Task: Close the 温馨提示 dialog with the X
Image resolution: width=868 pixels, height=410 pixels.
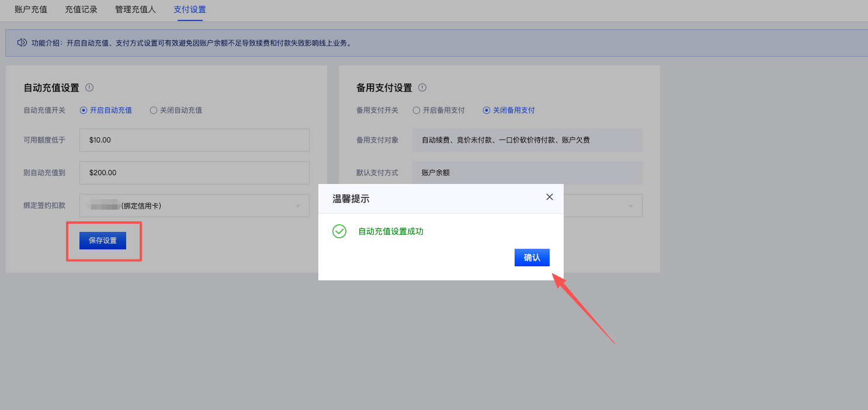Action: pyautogui.click(x=549, y=197)
